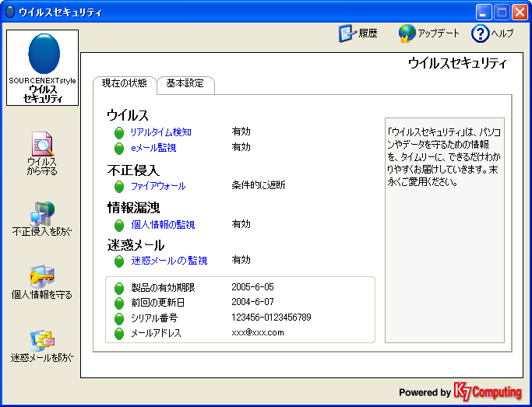The height and width of the screenshot is (407, 532).
Task: Click the シリアル番号 label
Action: pos(154,318)
